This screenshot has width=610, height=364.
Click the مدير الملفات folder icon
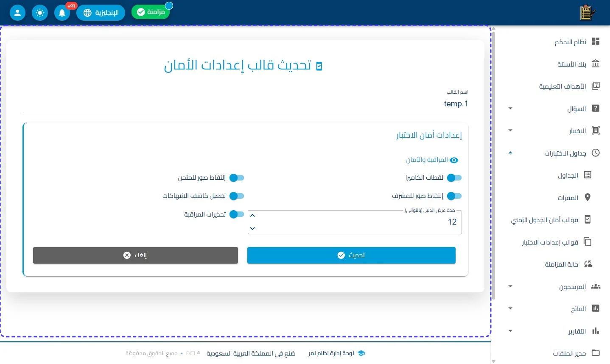coord(596,353)
